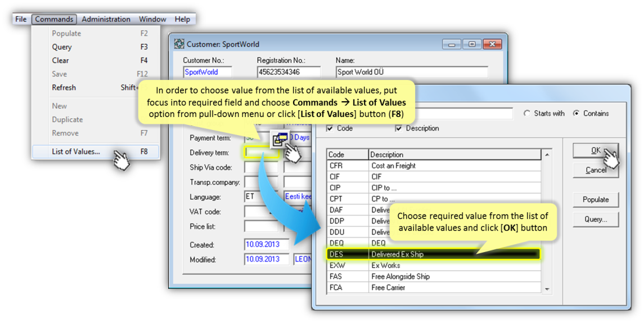Open the Administration menu

click(x=106, y=19)
